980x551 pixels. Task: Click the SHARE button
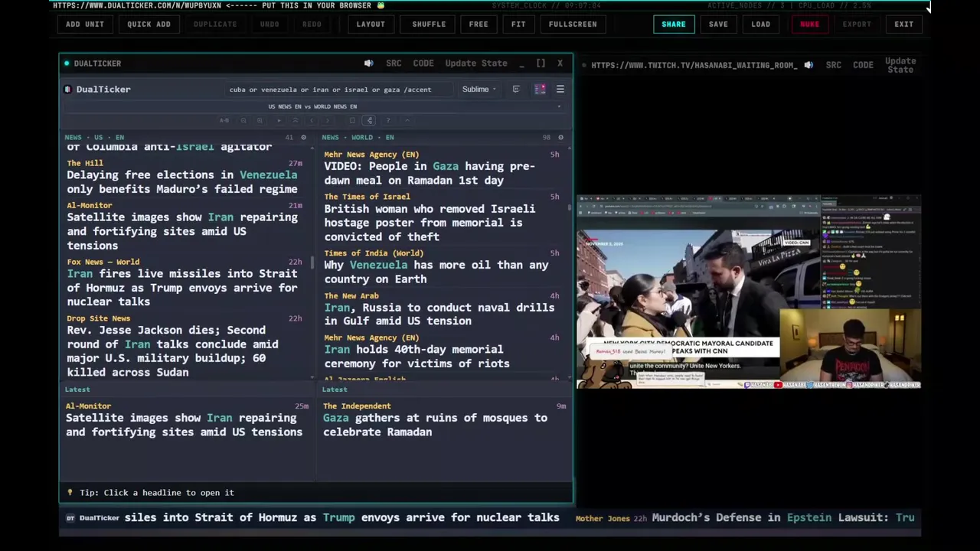(x=674, y=24)
